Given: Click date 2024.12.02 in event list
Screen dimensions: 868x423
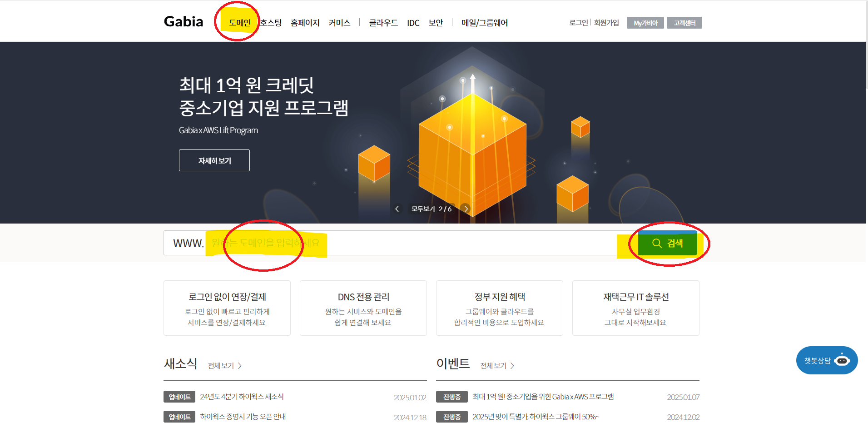Looking at the screenshot, I should pyautogui.click(x=683, y=417).
